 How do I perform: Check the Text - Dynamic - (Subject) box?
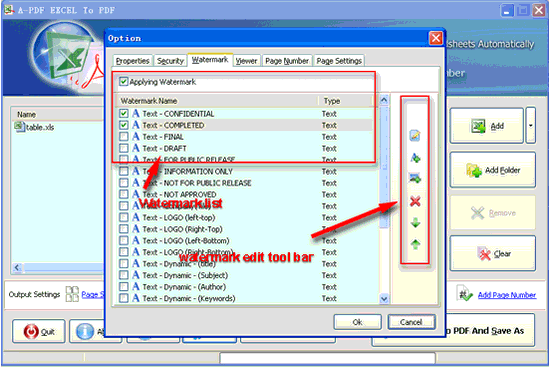click(123, 275)
